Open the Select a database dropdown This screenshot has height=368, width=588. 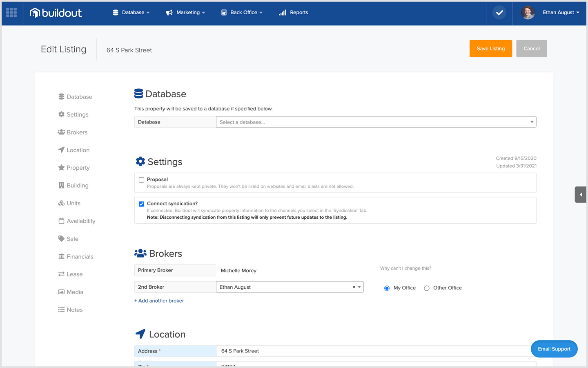tap(376, 122)
